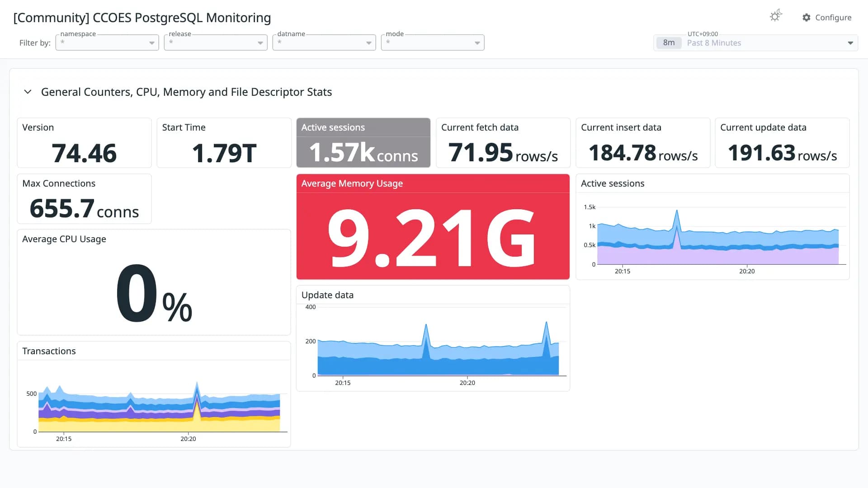Click the General Counters section heading text
868x488 pixels.
(x=186, y=92)
